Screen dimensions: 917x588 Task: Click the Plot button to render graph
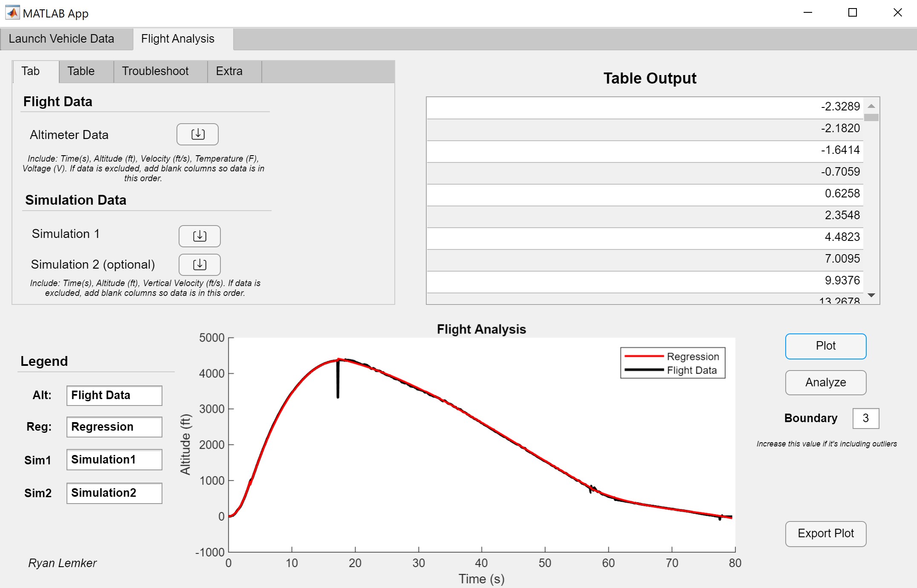(x=825, y=345)
